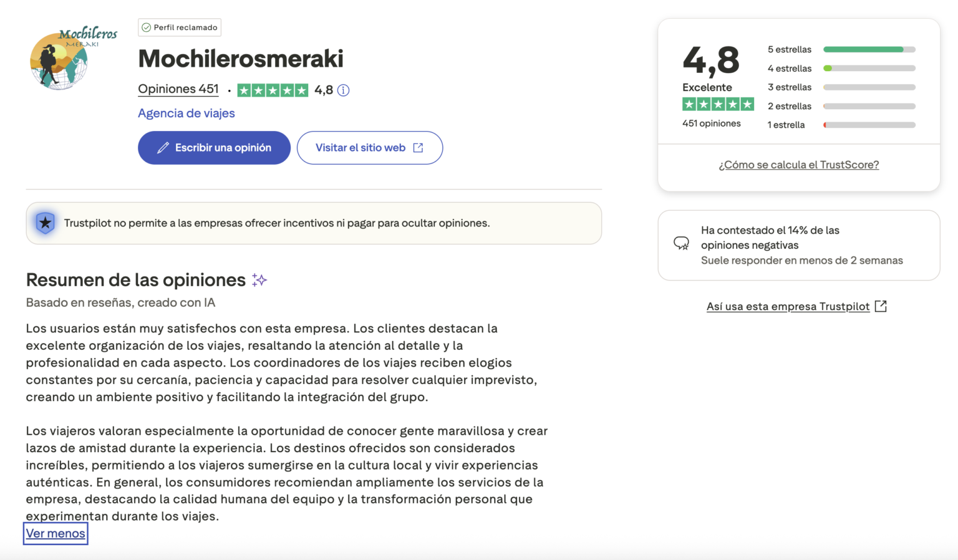
Task: Open the Opiniones 451 link
Action: (178, 89)
